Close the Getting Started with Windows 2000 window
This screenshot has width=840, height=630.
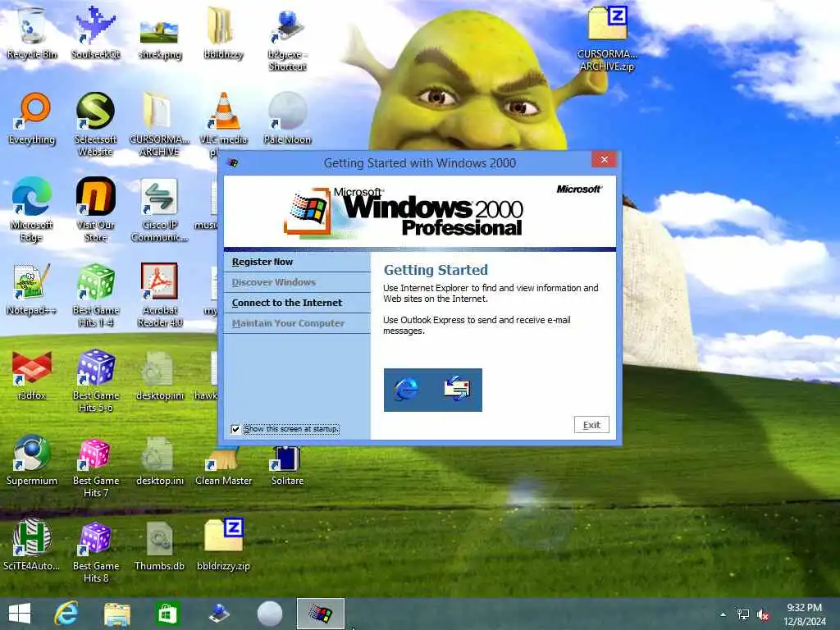tap(605, 160)
